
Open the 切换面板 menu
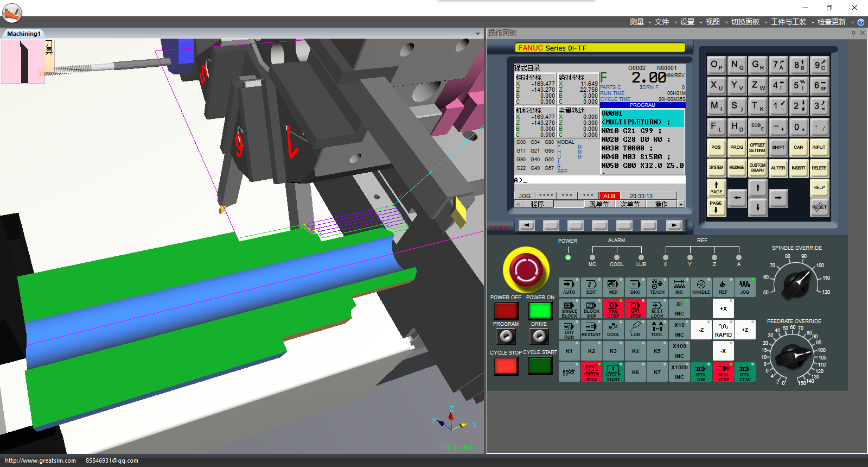[749, 22]
